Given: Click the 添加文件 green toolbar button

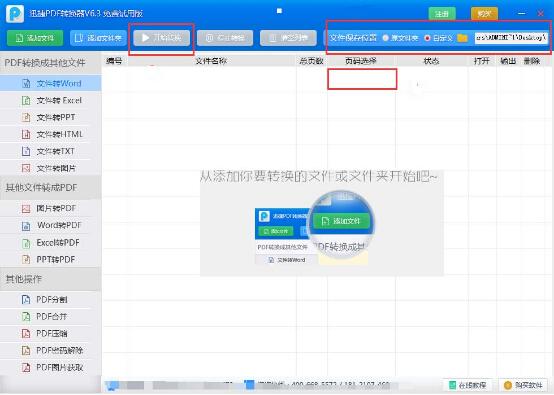Looking at the screenshot, I should click(35, 38).
